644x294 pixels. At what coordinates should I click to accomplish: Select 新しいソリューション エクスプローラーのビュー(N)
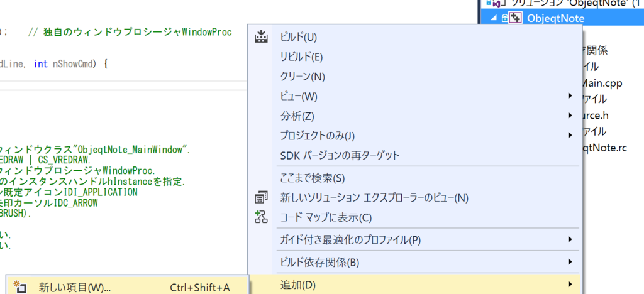(415, 198)
